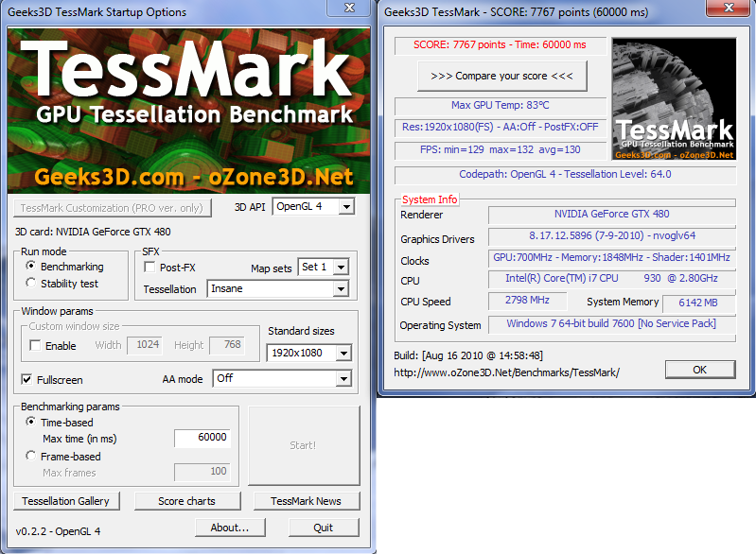Close the TessMark SCORE results window
Screen dimensions: 756x554
tap(729, 8)
